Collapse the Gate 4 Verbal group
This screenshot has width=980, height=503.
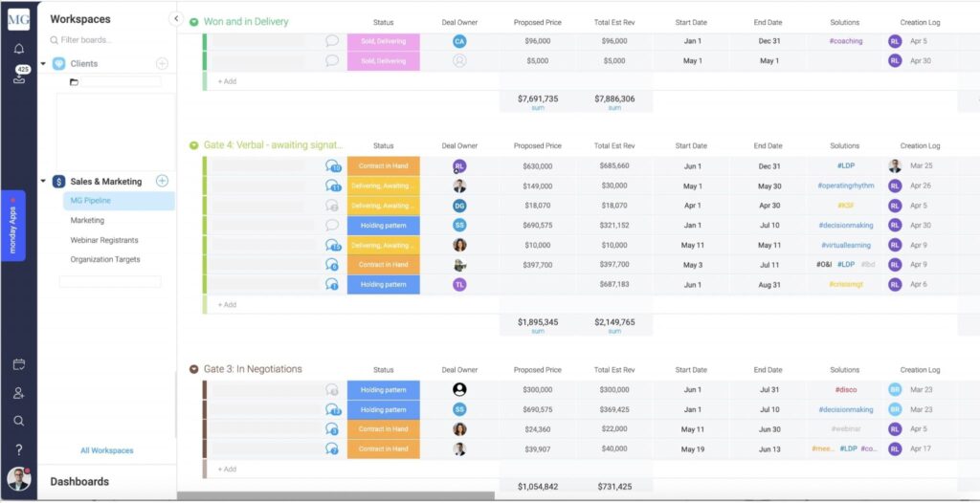click(x=193, y=145)
